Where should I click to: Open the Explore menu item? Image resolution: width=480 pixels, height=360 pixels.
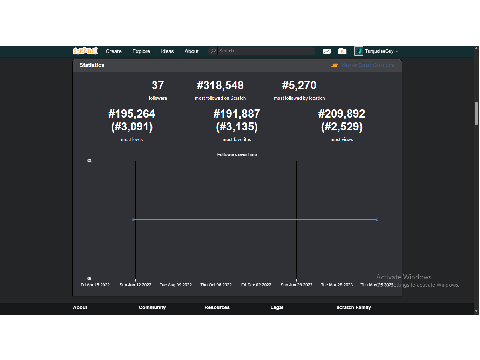(141, 51)
